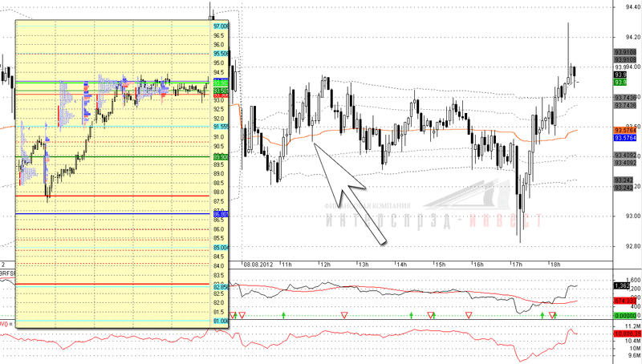Viewport: 642px width, 364px height.
Task: Click the 96.5 price label in inset chart
Action: 218,35
